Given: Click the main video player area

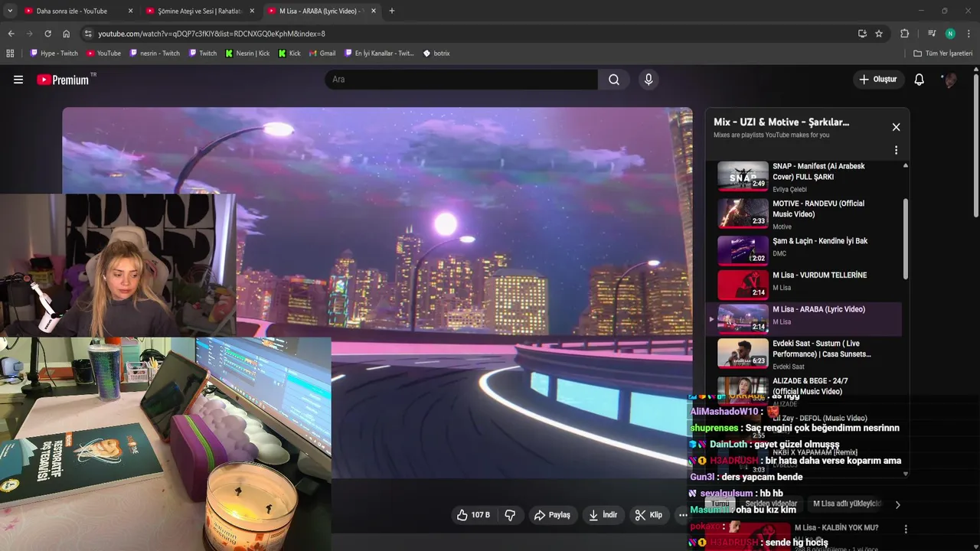Looking at the screenshot, I should [x=377, y=293].
